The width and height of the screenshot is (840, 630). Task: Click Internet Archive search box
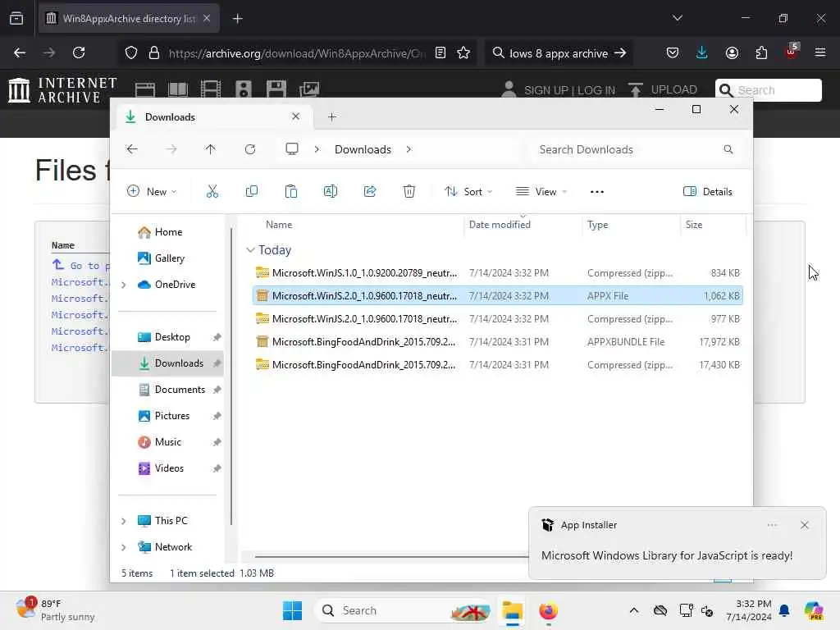(768, 90)
